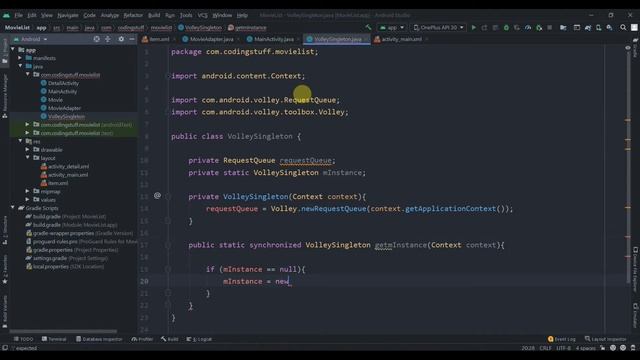Open the app run configuration dropdown
This screenshot has height=360, width=640.
click(x=391, y=27)
